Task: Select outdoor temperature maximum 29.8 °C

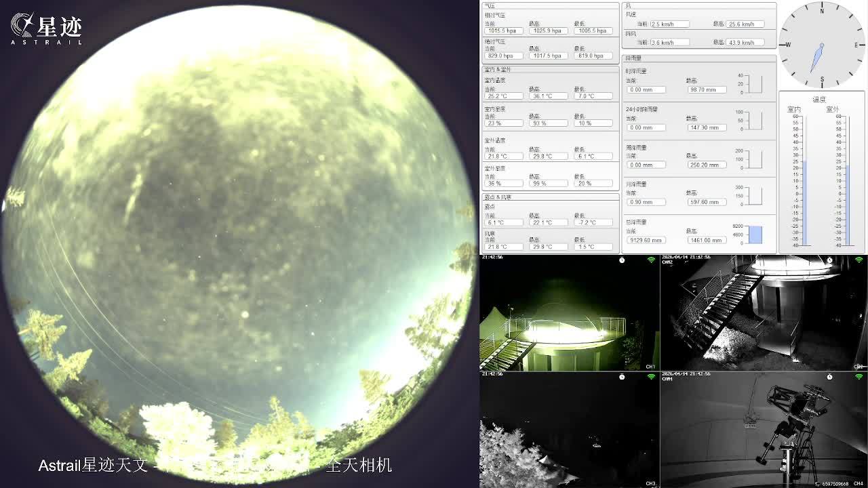Action: coord(548,156)
